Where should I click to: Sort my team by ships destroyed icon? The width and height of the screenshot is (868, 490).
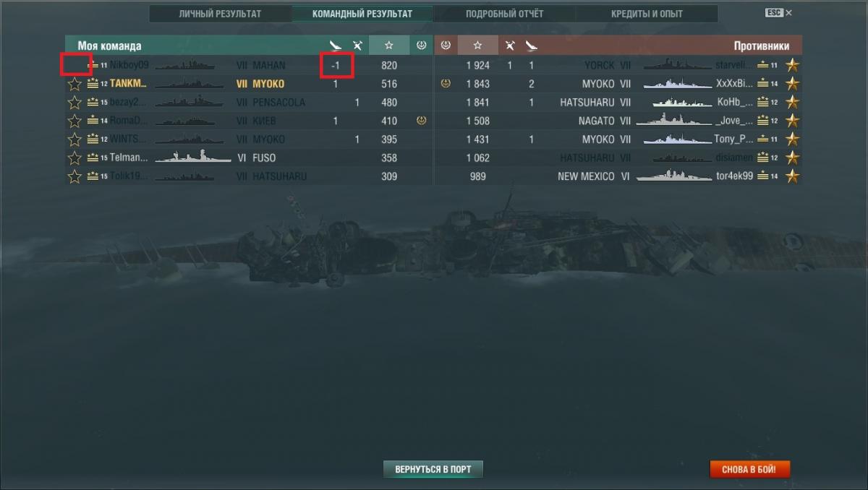[x=335, y=46]
